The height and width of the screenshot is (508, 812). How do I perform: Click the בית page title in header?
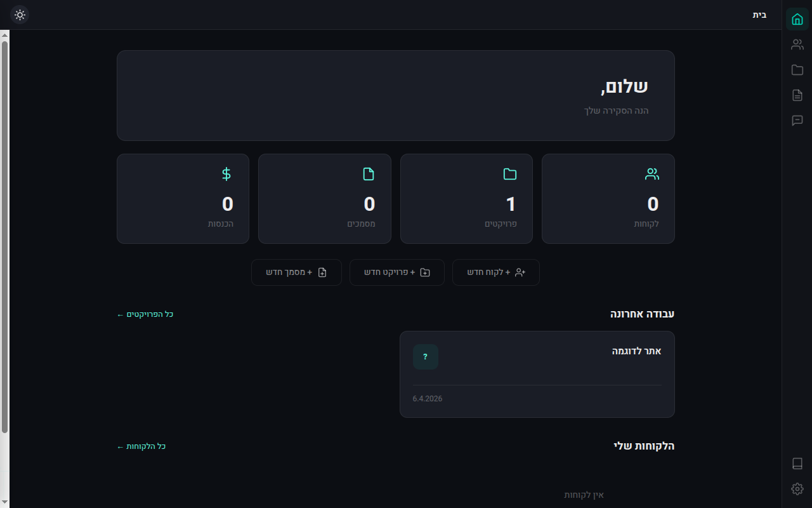[x=759, y=15]
